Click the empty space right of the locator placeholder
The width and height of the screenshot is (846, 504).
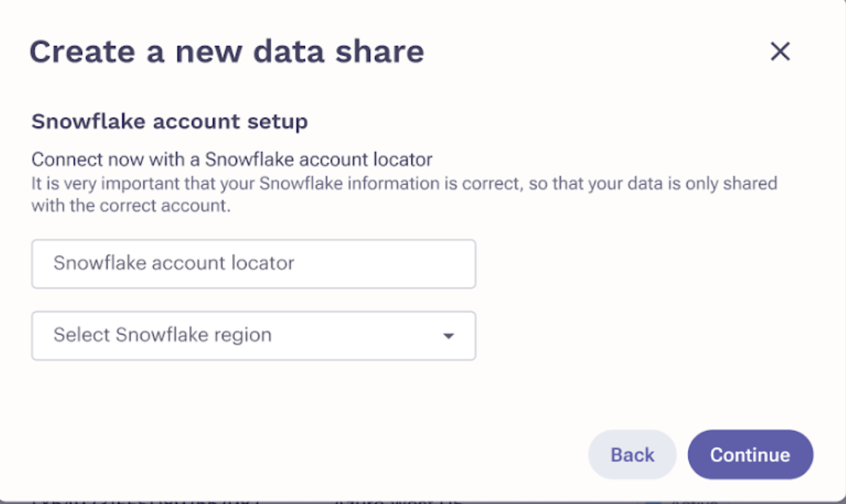click(x=385, y=263)
